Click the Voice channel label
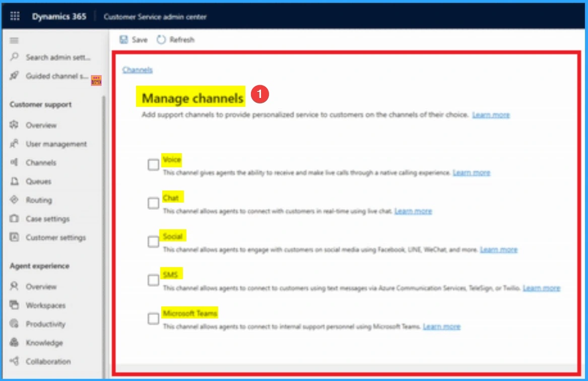The image size is (588, 381). [172, 160]
